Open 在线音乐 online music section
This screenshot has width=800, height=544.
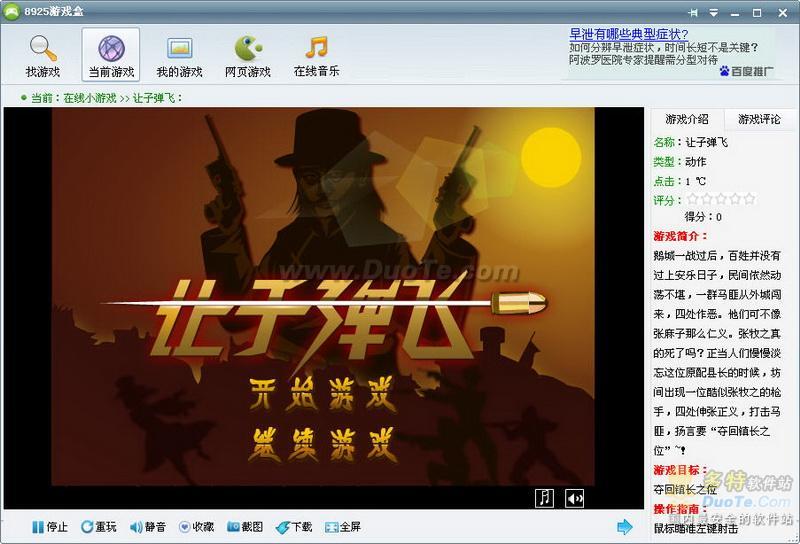coord(316,55)
